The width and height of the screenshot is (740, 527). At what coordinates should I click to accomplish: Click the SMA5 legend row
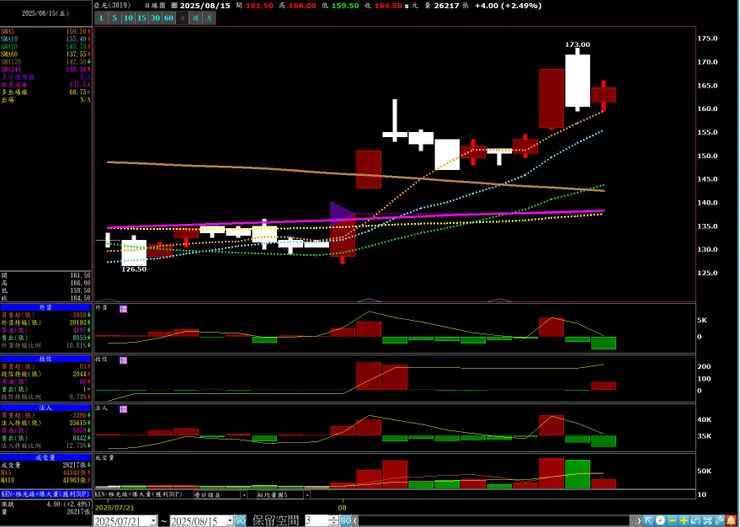click(x=46, y=31)
